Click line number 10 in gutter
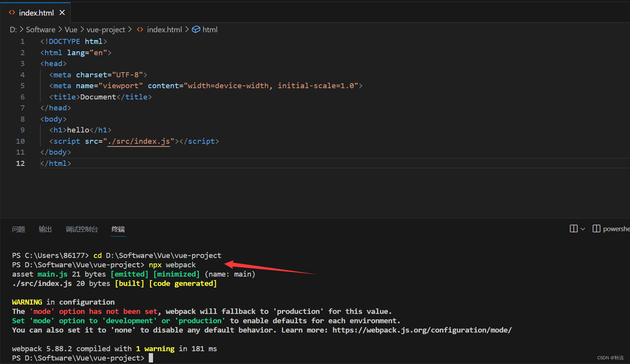The width and height of the screenshot is (630, 364). point(20,141)
